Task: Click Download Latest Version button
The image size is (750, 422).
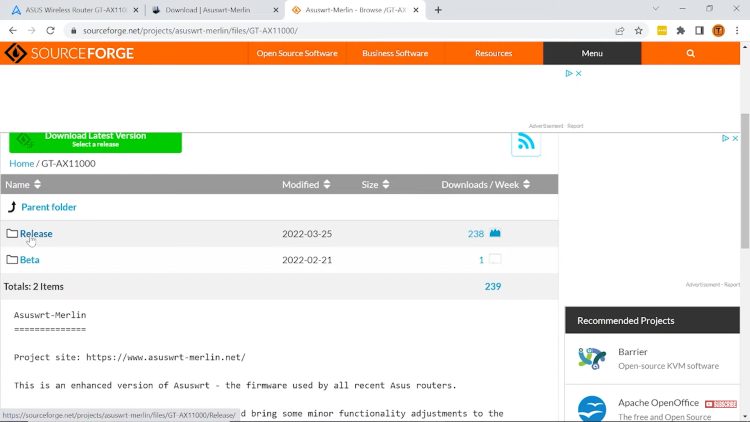Action: tap(95, 142)
